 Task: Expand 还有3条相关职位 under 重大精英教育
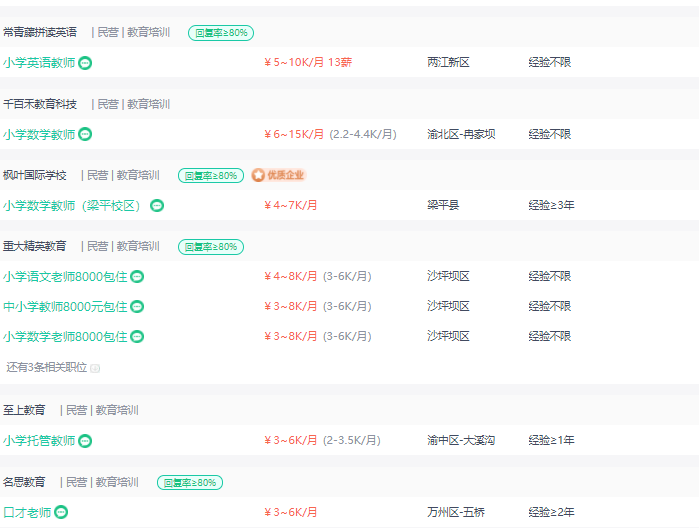tap(53, 367)
